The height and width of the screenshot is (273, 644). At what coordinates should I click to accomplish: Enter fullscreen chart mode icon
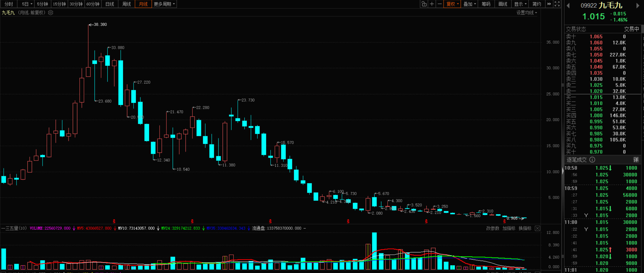[557, 4]
